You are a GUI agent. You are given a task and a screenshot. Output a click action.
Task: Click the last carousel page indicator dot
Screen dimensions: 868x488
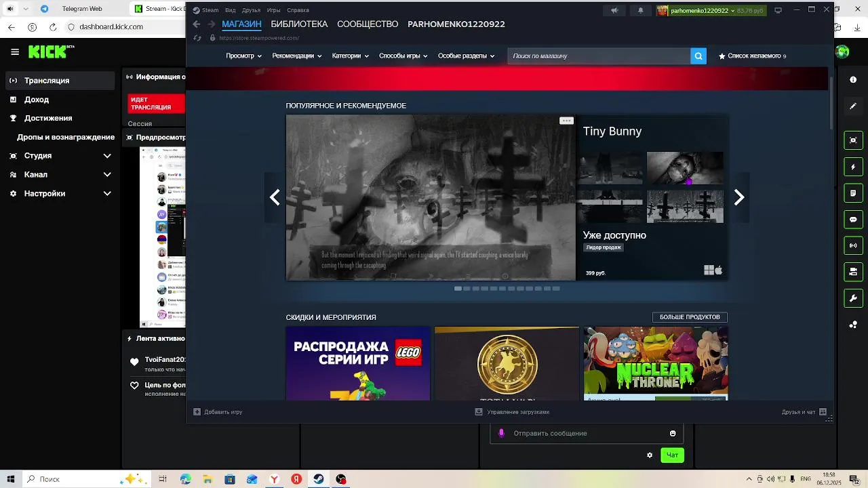[x=556, y=289]
